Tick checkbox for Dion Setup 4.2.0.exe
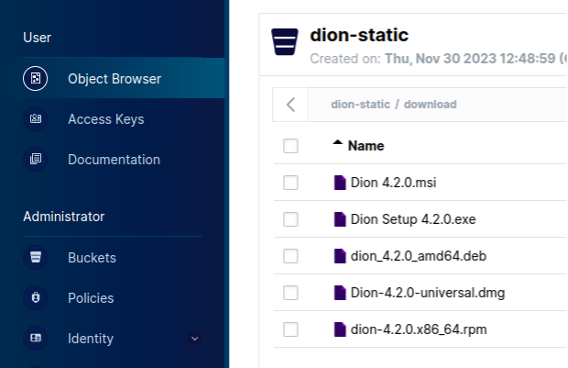Viewport: 568px width, 368px height. [x=291, y=219]
